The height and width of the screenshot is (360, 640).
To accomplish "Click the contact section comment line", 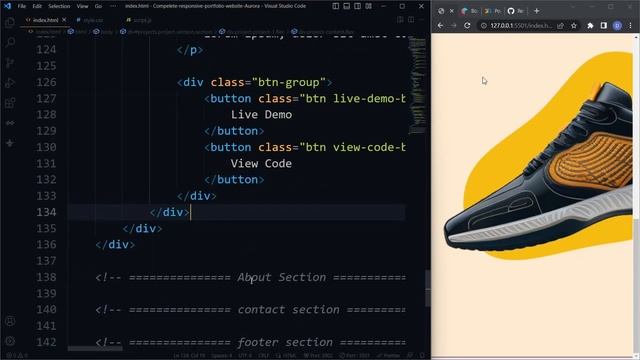I will [x=251, y=310].
